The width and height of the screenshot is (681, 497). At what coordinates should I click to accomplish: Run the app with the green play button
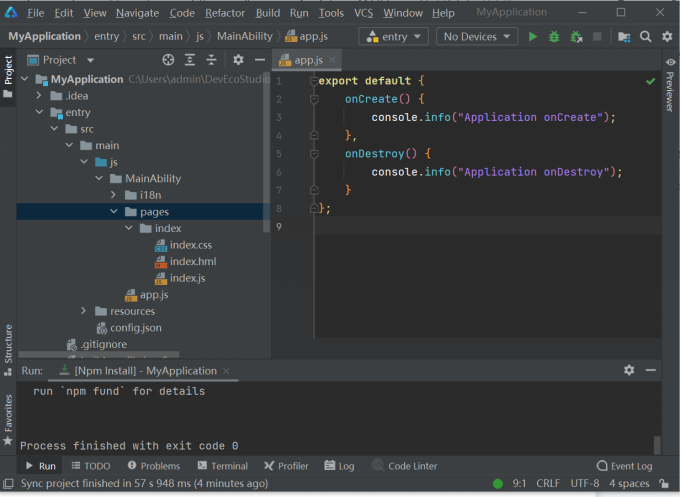pos(532,36)
